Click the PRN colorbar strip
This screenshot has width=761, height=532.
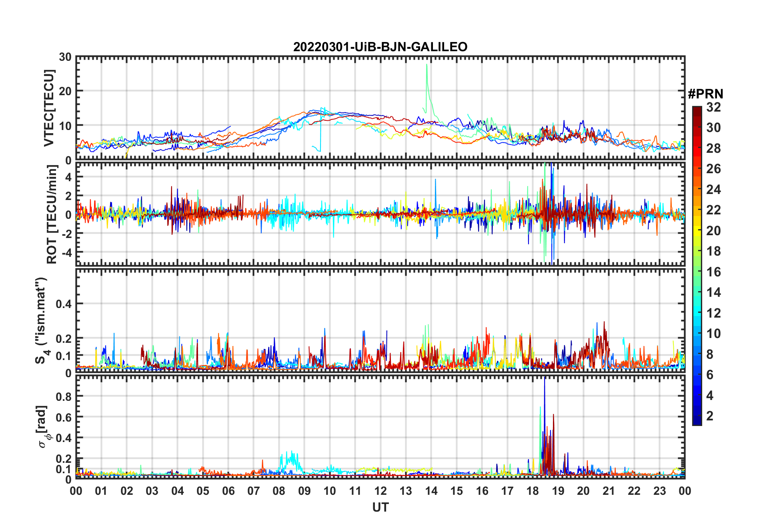tap(697, 266)
